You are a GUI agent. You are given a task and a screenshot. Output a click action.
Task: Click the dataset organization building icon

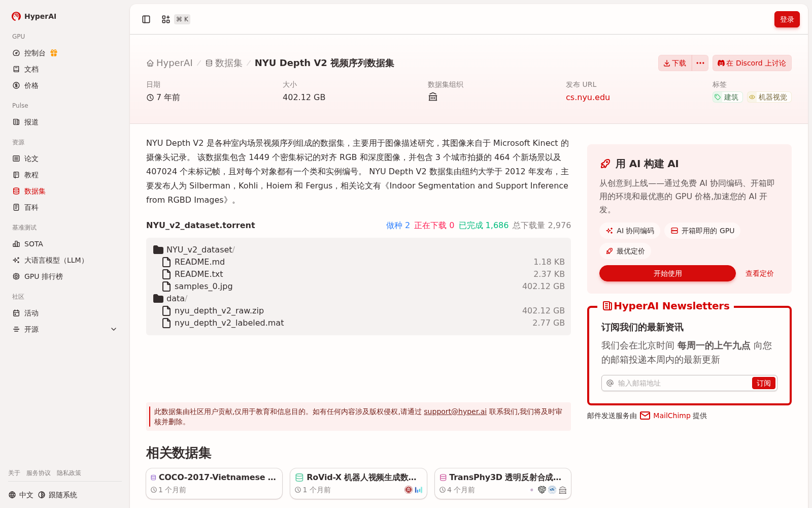point(433,97)
